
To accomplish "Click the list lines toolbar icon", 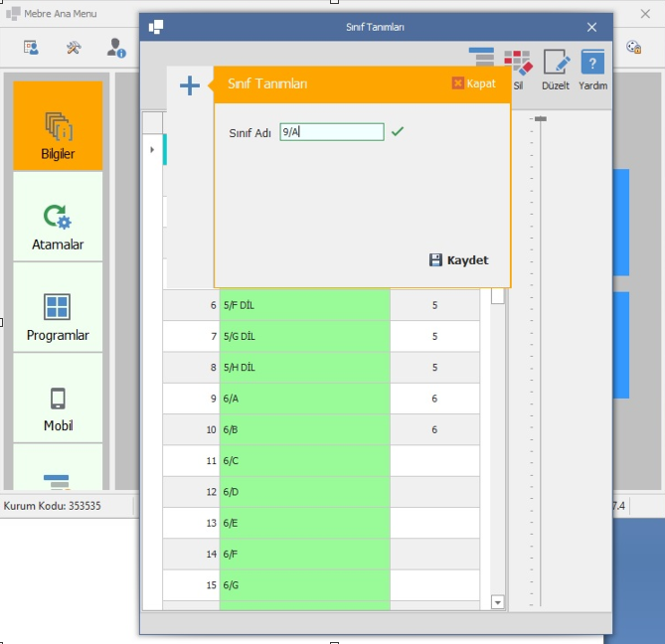I will (x=481, y=56).
